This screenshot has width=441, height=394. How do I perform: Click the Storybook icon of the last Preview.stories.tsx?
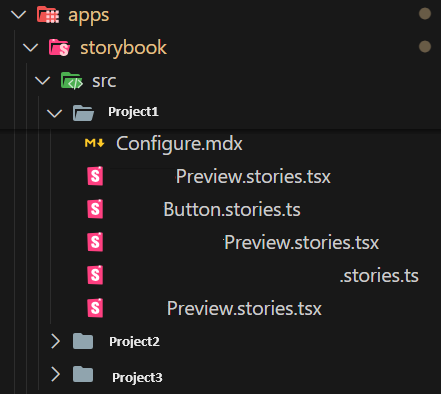[x=95, y=308]
